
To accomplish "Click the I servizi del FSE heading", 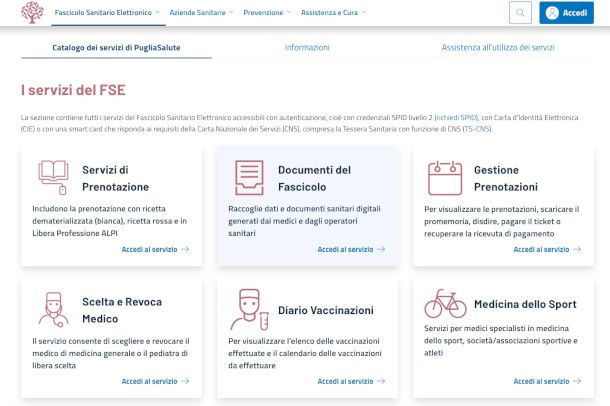I will click(x=73, y=90).
